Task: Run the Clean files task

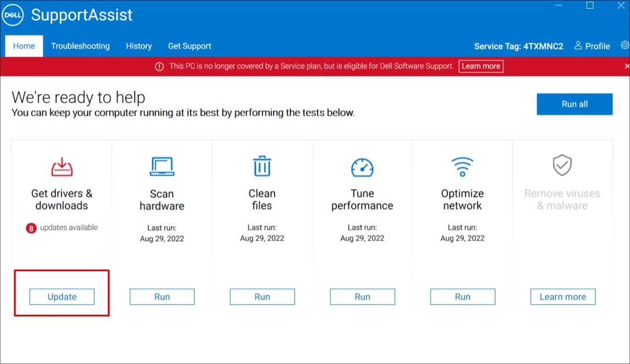Action: (x=263, y=297)
